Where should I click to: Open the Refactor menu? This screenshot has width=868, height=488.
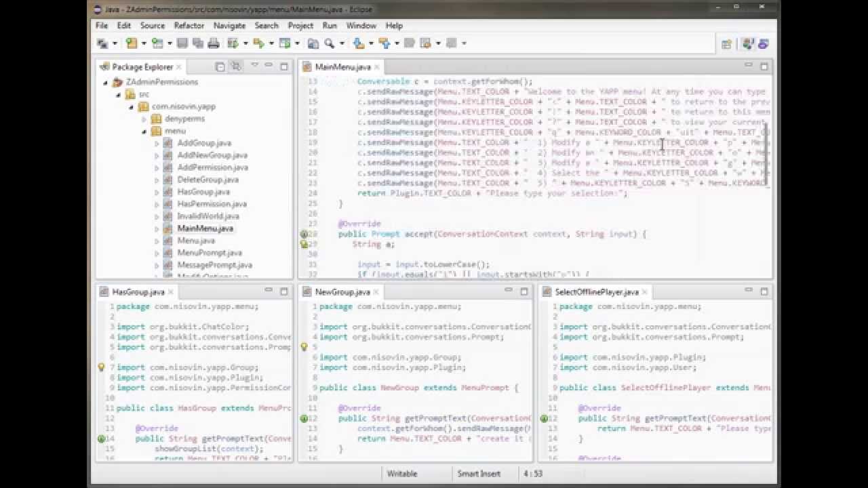coord(189,25)
